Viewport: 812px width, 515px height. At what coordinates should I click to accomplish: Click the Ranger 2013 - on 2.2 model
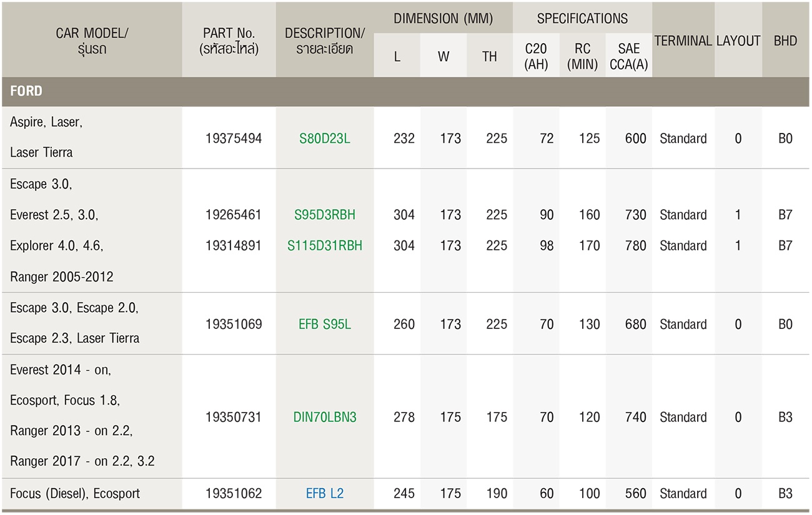[x=71, y=431]
